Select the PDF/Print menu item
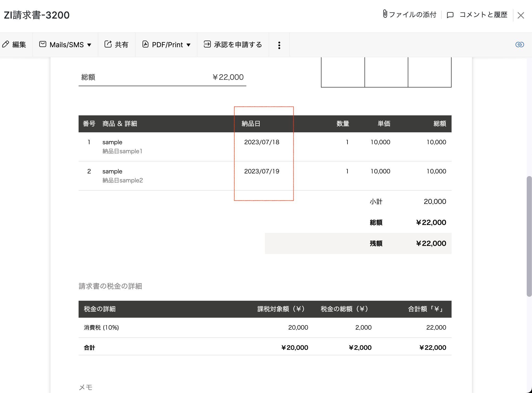Image resolution: width=532 pixels, height=393 pixels. [167, 45]
